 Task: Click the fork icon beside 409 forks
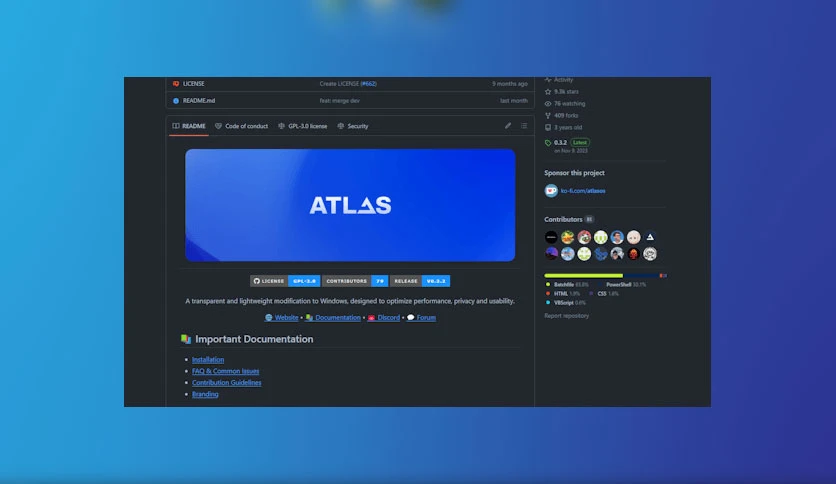point(548,115)
